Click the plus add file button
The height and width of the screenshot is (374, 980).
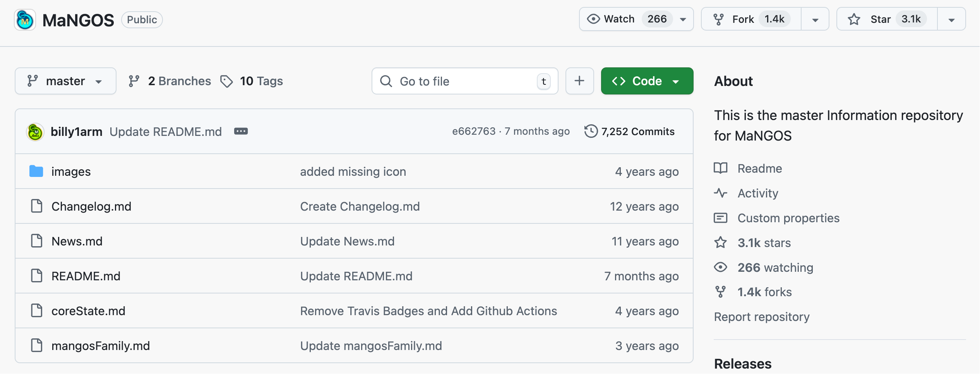click(x=579, y=81)
